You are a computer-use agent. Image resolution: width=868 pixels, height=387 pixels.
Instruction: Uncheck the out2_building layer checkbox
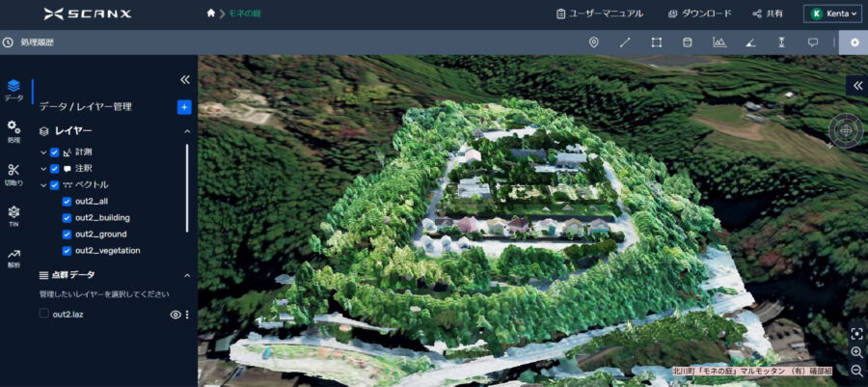[67, 218]
